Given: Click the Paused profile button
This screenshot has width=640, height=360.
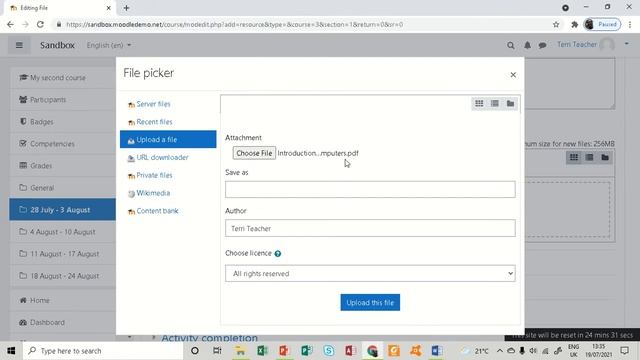Looking at the screenshot, I should tap(602, 24).
